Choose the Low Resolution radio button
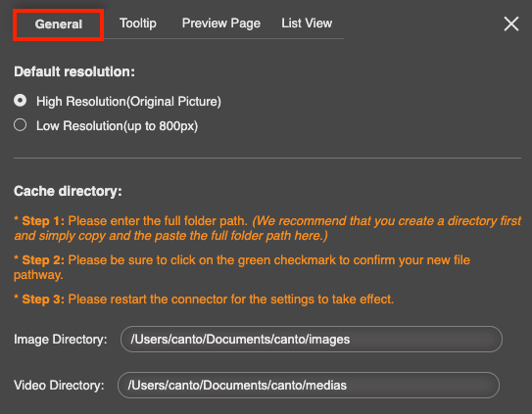Image resolution: width=532 pixels, height=414 pixels. click(x=20, y=124)
